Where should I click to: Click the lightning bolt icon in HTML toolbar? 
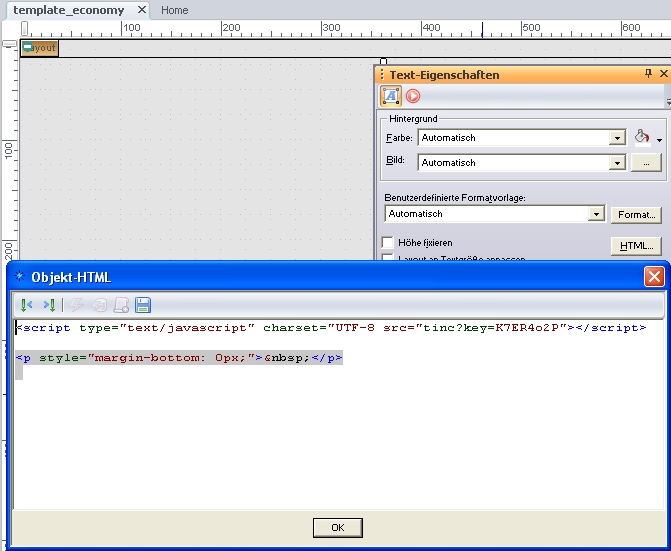[76, 305]
